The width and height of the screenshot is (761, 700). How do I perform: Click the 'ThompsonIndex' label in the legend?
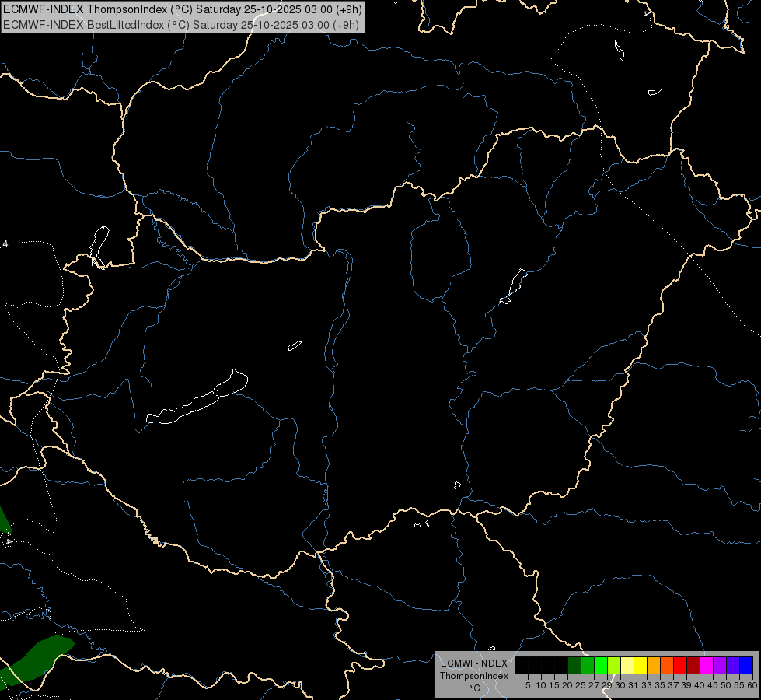[474, 676]
